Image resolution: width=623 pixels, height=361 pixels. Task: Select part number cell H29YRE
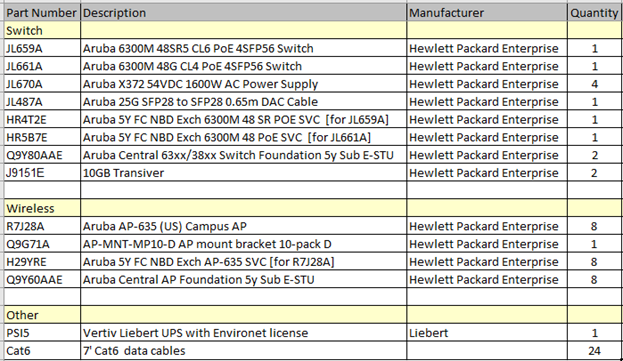(42, 261)
